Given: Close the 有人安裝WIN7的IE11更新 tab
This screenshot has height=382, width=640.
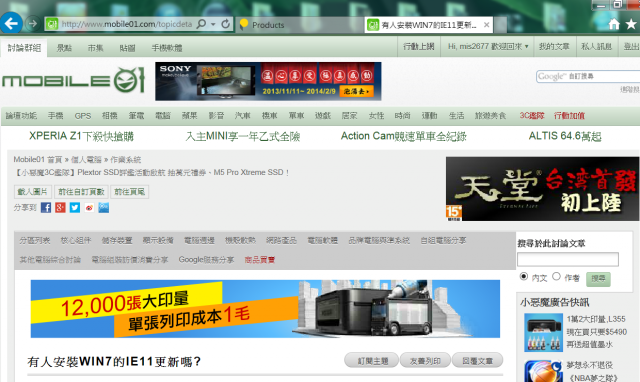Looking at the screenshot, I should [x=487, y=25].
